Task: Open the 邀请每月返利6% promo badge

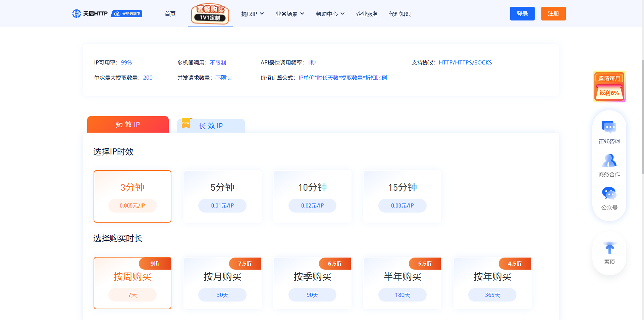Action: pyautogui.click(x=609, y=86)
